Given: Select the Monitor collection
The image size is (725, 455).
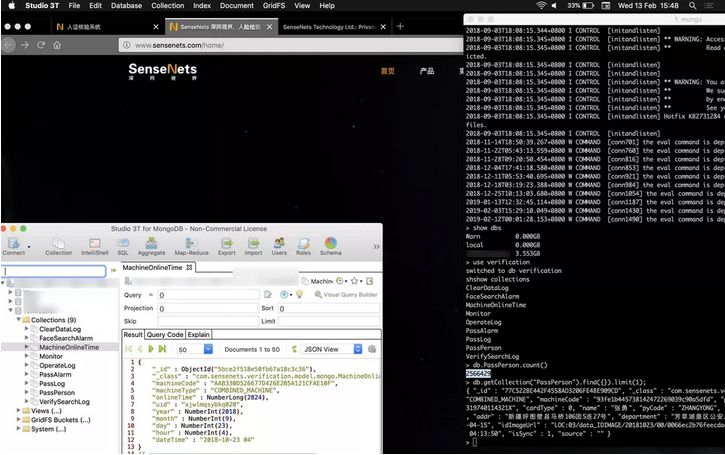Looking at the screenshot, I should 51,356.
